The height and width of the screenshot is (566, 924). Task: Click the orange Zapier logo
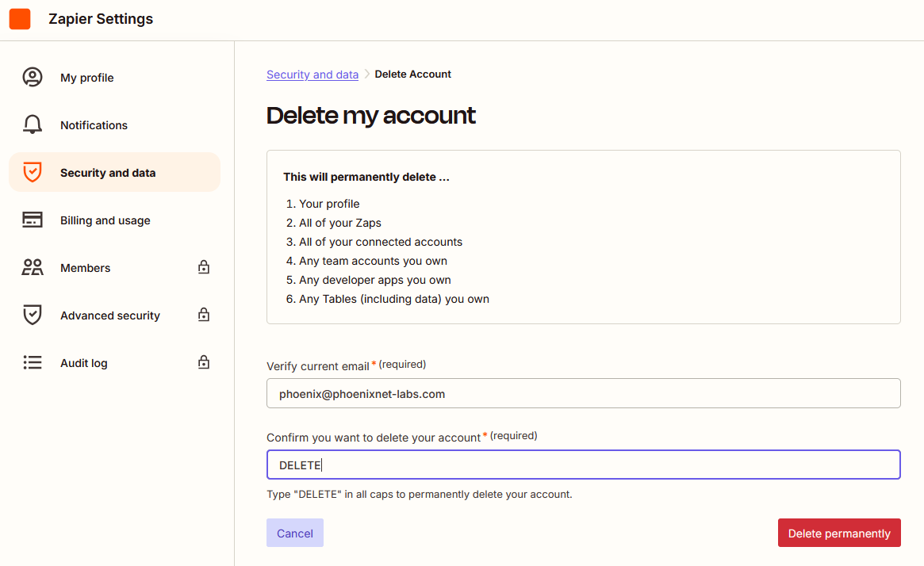click(20, 19)
